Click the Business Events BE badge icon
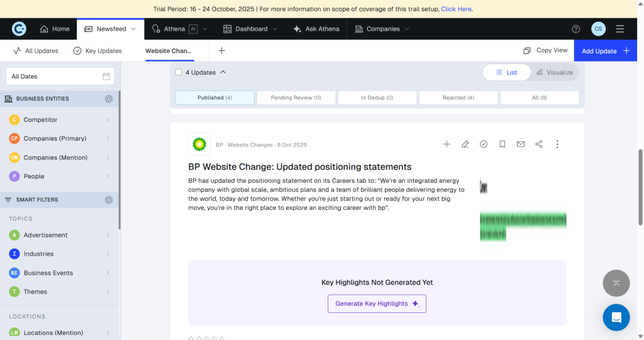644x340 pixels. pos(14,273)
